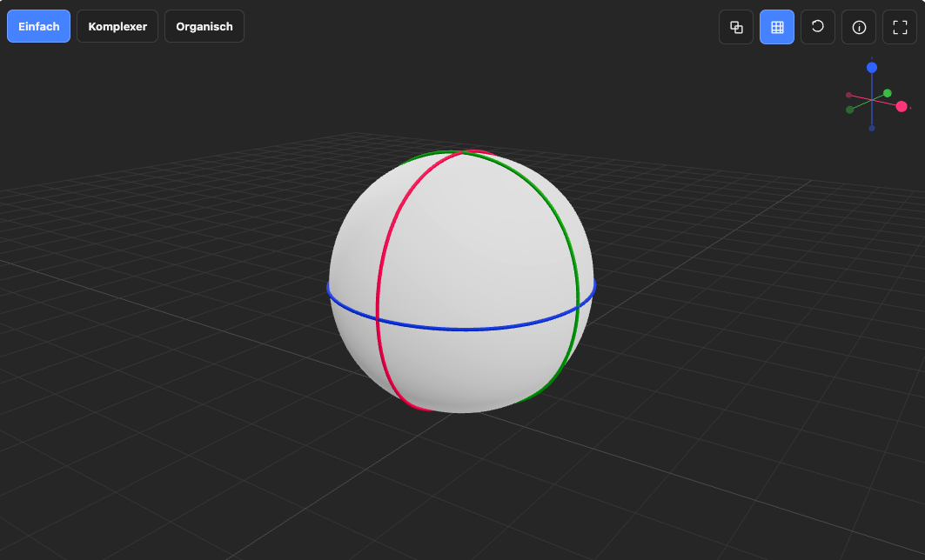Viewport: 925px width, 560px height.
Task: Switch to the Komplexer tab
Action: coord(117,27)
